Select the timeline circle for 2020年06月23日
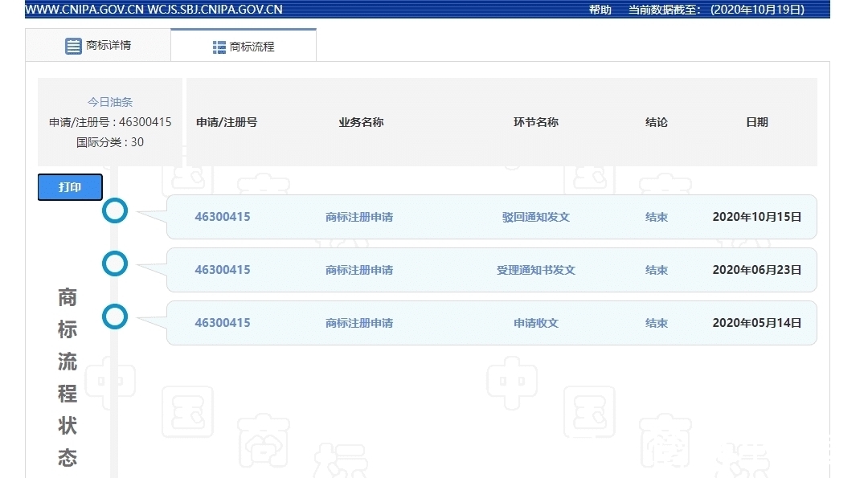 click(x=115, y=264)
